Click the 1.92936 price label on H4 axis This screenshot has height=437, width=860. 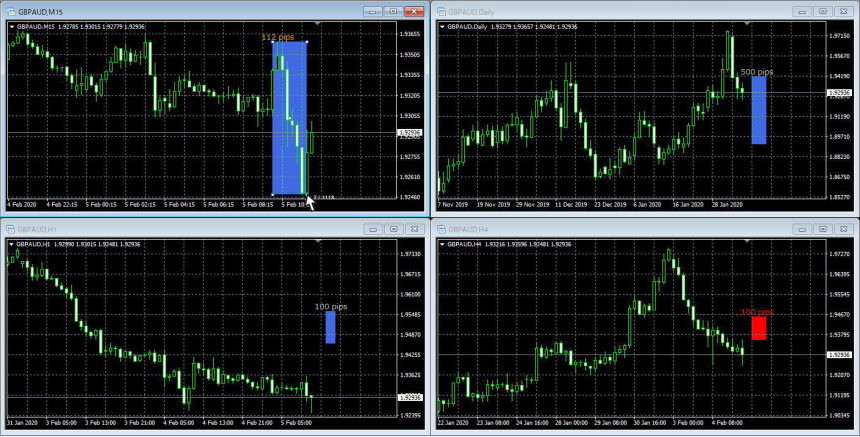coord(840,355)
